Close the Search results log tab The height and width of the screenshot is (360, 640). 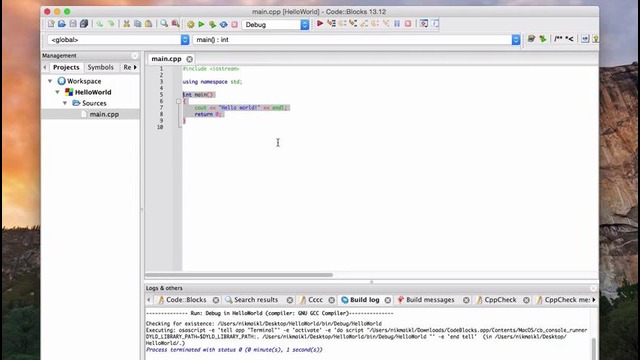(290, 300)
